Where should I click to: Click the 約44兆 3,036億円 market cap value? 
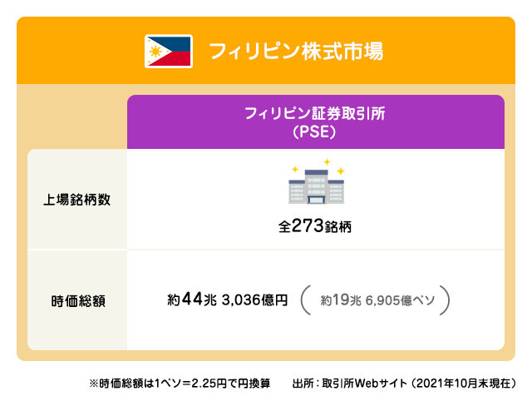(227, 300)
